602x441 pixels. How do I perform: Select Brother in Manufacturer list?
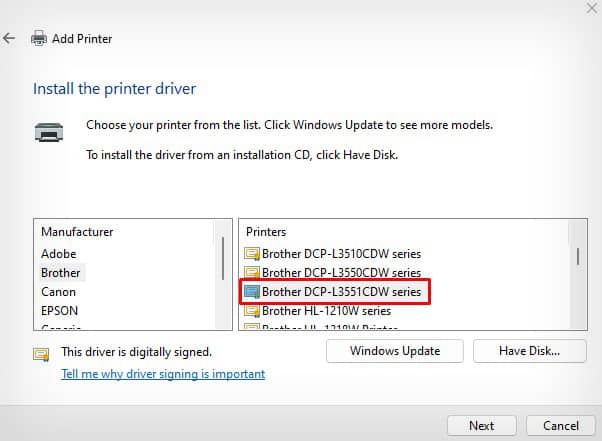(x=61, y=273)
